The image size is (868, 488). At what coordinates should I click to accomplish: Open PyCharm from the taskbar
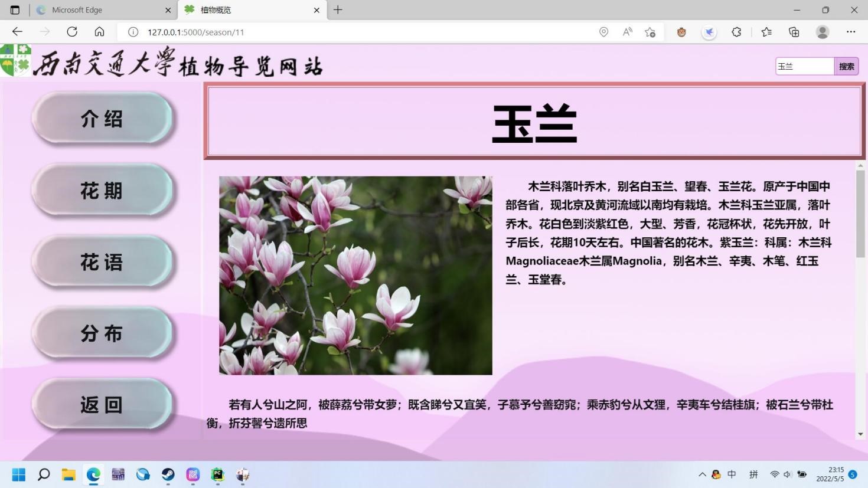point(218,474)
